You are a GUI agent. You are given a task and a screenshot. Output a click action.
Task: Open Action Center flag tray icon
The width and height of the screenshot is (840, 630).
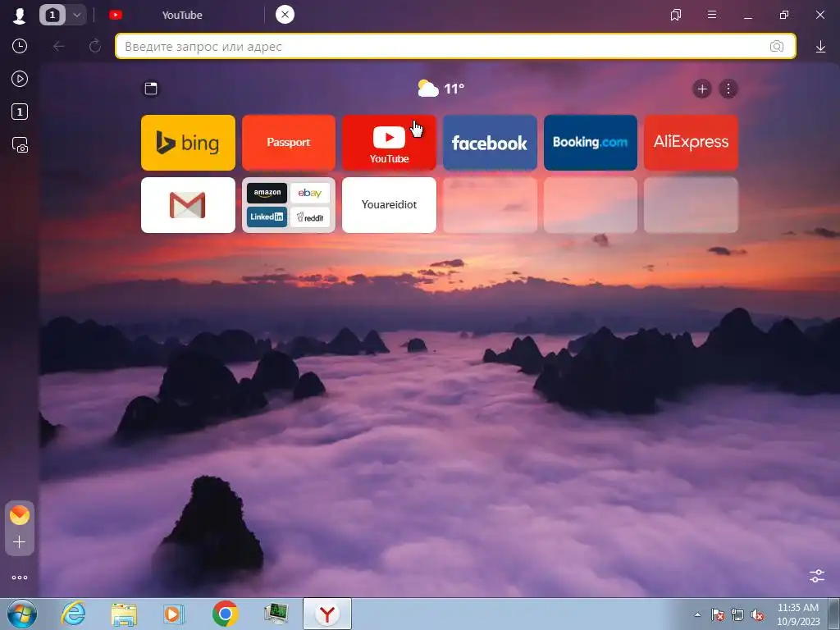click(718, 614)
